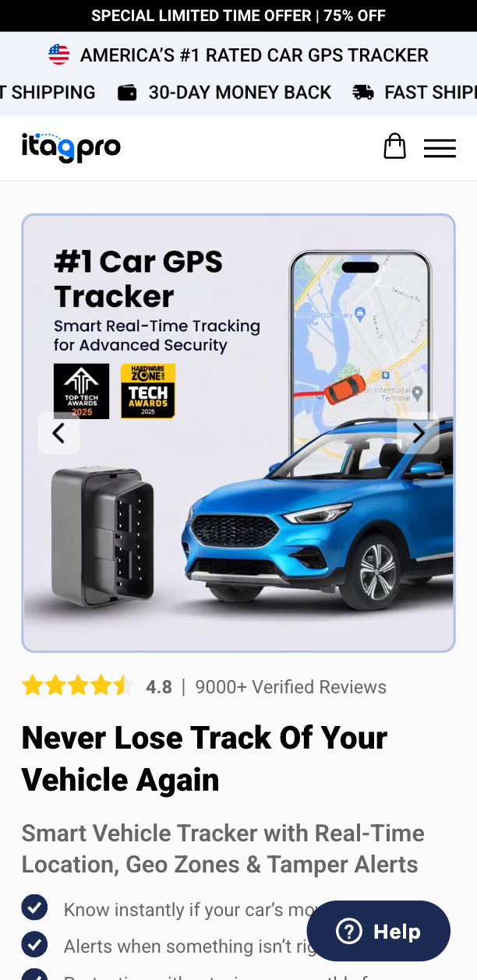Viewport: 477px width, 980px height.
Task: Open the 9000+ Verified Reviews link
Action: (x=291, y=687)
